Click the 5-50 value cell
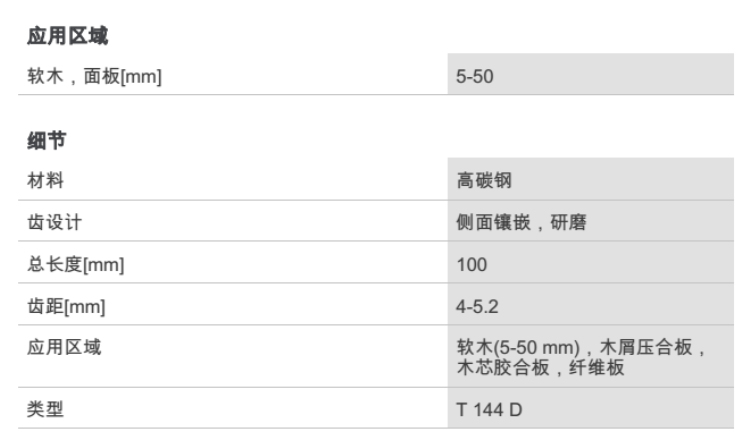Screen dimensions: 750x448 tap(472, 76)
